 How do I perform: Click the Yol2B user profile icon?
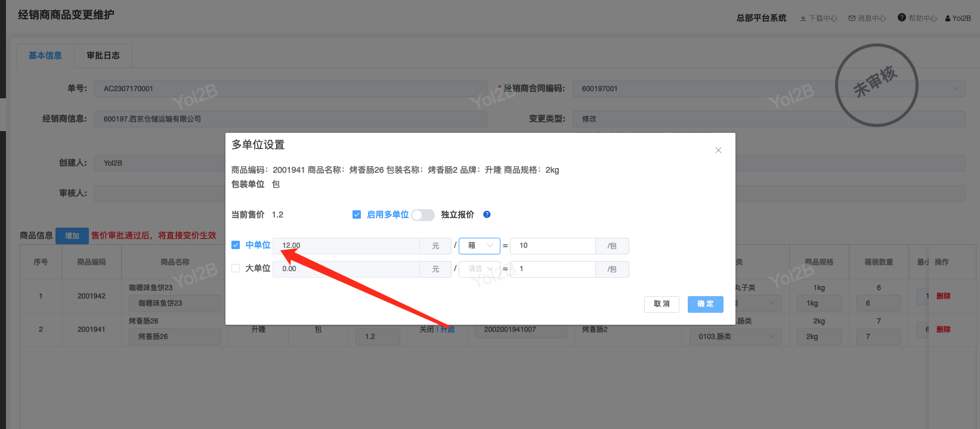[948, 18]
